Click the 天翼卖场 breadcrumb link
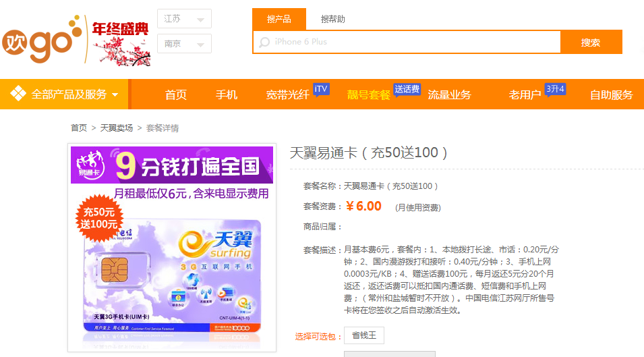644x357 pixels. (x=117, y=128)
